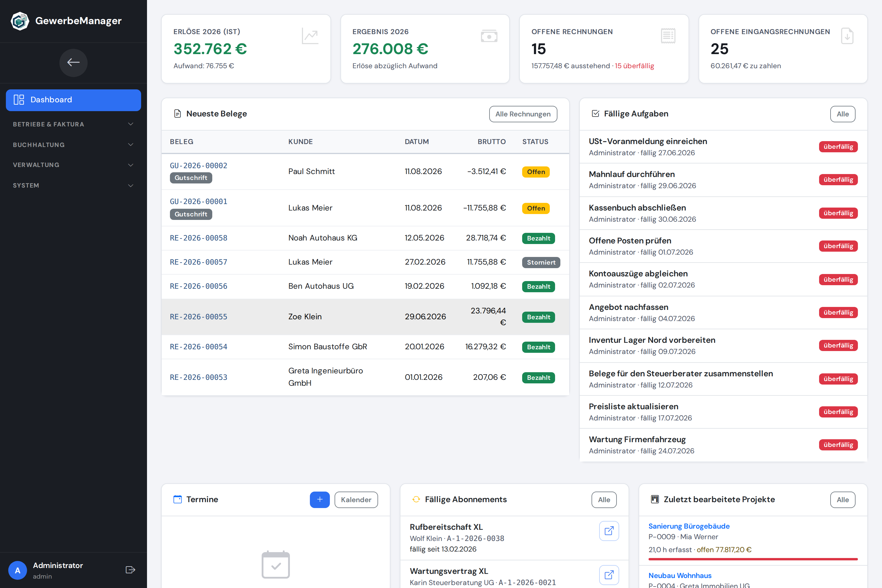Show all tasks via Alle in Fällige Aufgaben

tap(843, 114)
